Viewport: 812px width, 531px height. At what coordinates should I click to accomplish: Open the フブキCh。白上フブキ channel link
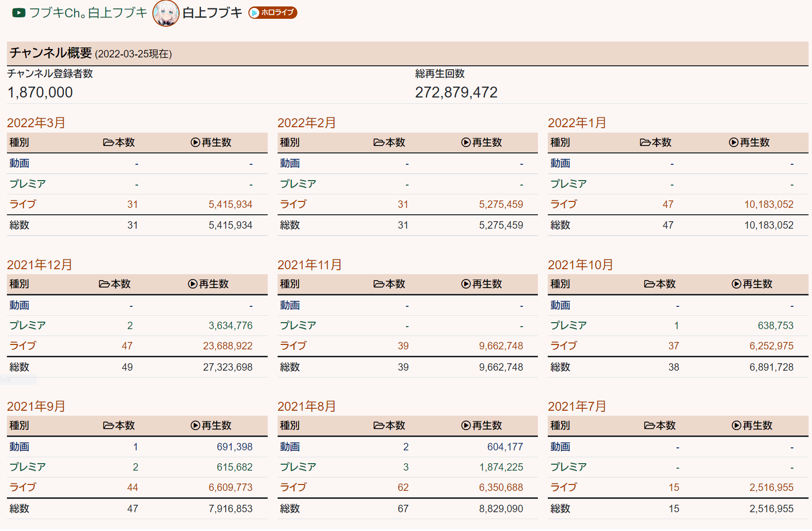click(x=88, y=13)
